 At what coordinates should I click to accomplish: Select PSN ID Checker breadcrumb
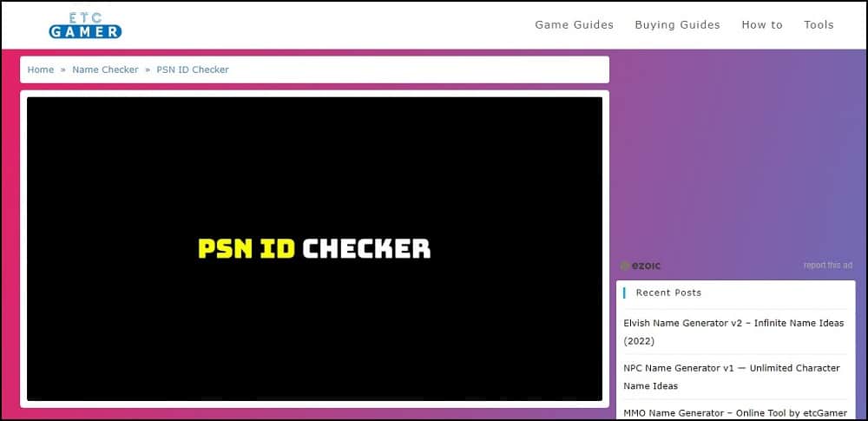click(x=193, y=69)
